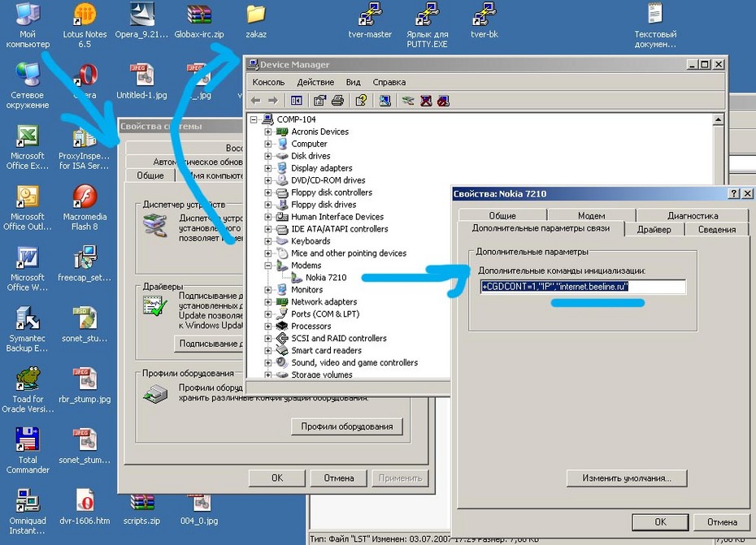Click the Update driver toolbar icon
This screenshot has height=545, width=756.
408,100
